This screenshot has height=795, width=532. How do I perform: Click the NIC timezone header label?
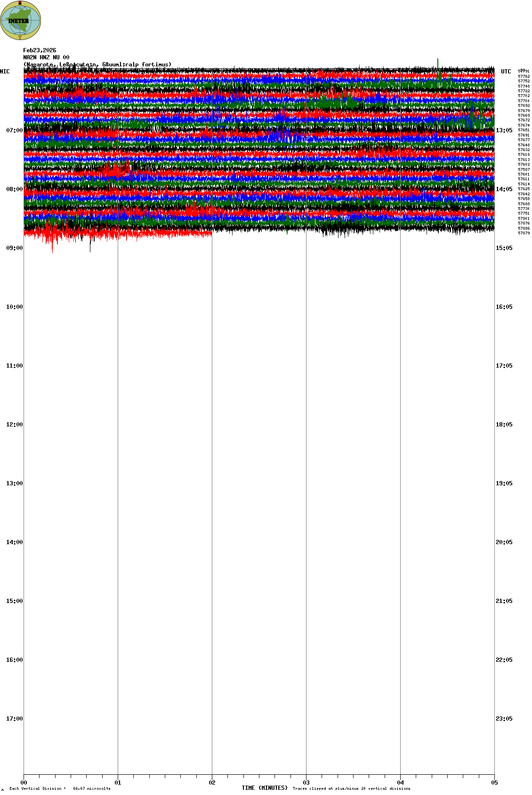pyautogui.click(x=5, y=72)
